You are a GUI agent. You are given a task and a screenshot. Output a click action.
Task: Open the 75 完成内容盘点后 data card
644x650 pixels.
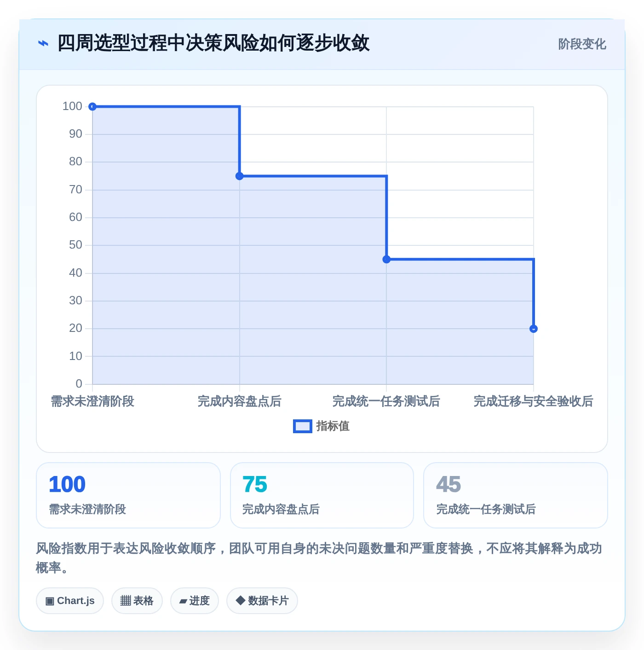coord(322,495)
